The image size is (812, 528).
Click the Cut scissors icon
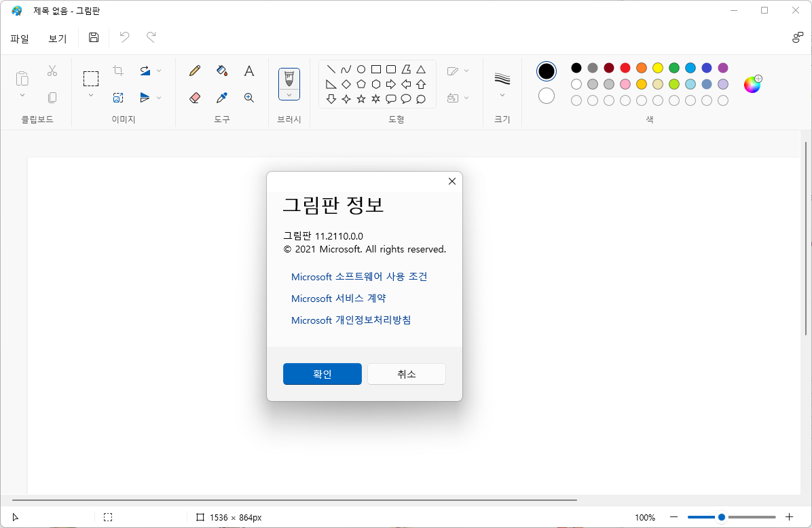[52, 71]
